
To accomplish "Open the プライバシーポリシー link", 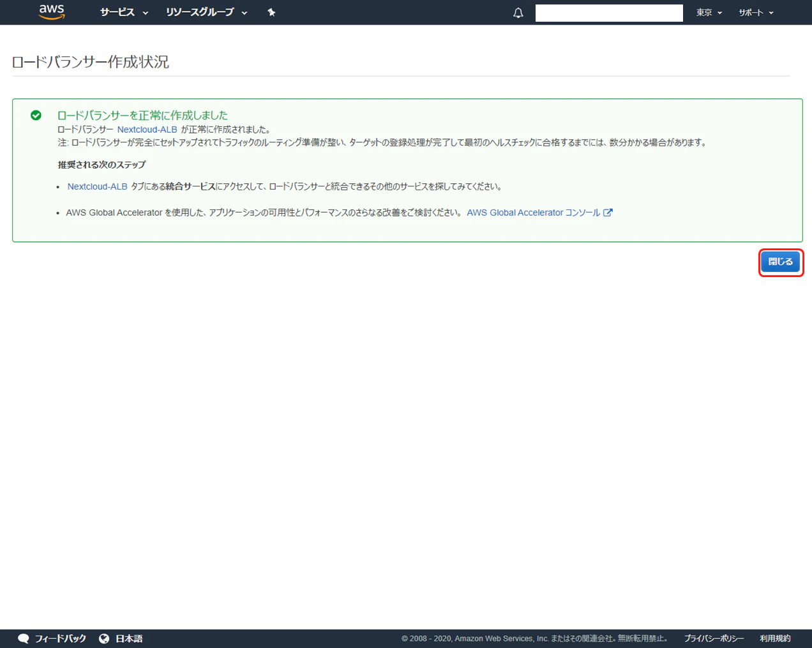I will click(714, 638).
